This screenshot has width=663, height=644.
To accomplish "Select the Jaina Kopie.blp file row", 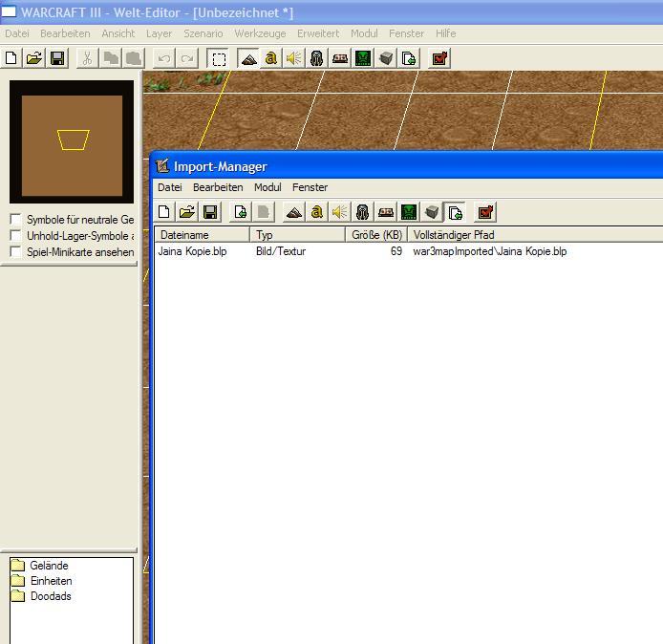I will click(409, 251).
